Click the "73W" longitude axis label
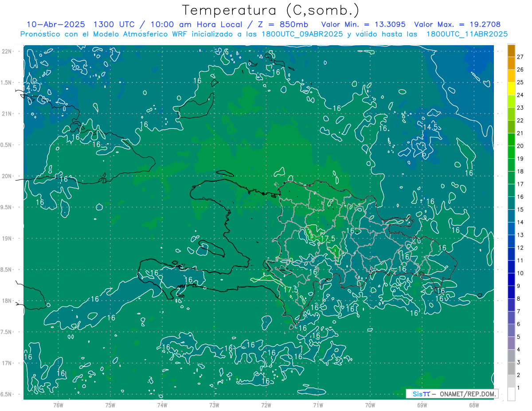The width and height of the screenshot is (532, 411). [214, 405]
